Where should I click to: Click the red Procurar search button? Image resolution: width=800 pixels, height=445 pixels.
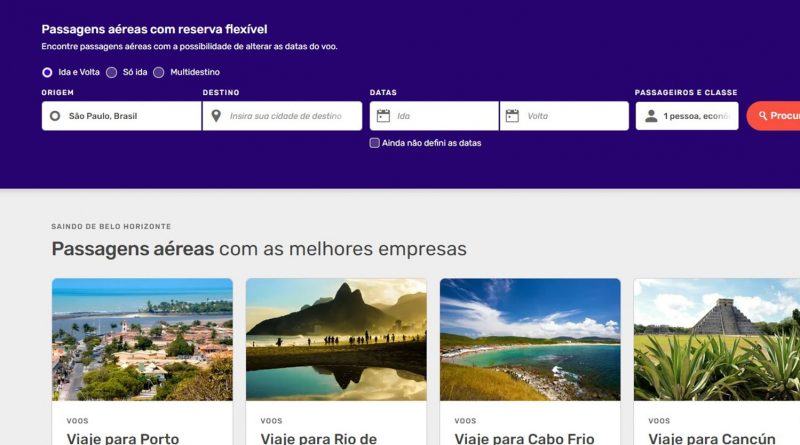pyautogui.click(x=773, y=116)
